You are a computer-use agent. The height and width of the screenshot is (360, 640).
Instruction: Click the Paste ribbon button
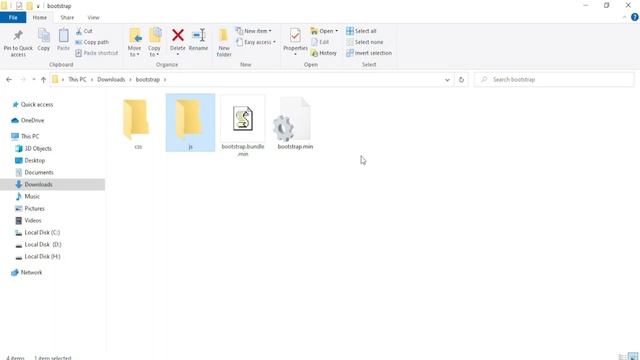(63, 40)
